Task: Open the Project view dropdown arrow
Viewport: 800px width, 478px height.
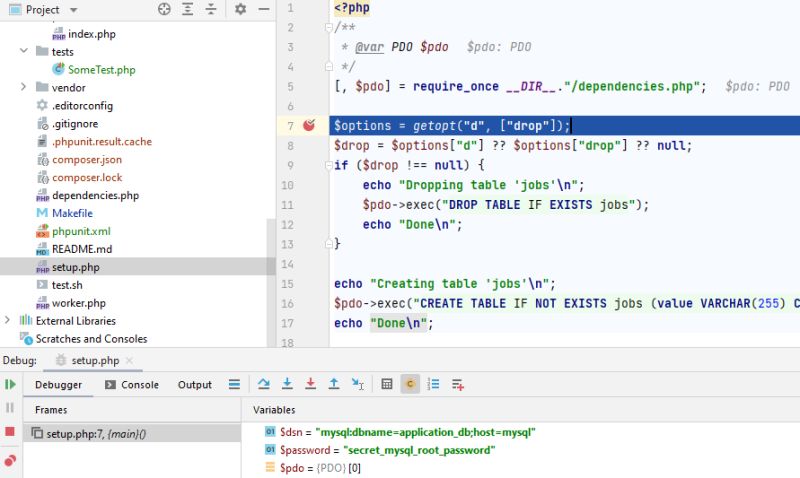Action: [x=73, y=10]
